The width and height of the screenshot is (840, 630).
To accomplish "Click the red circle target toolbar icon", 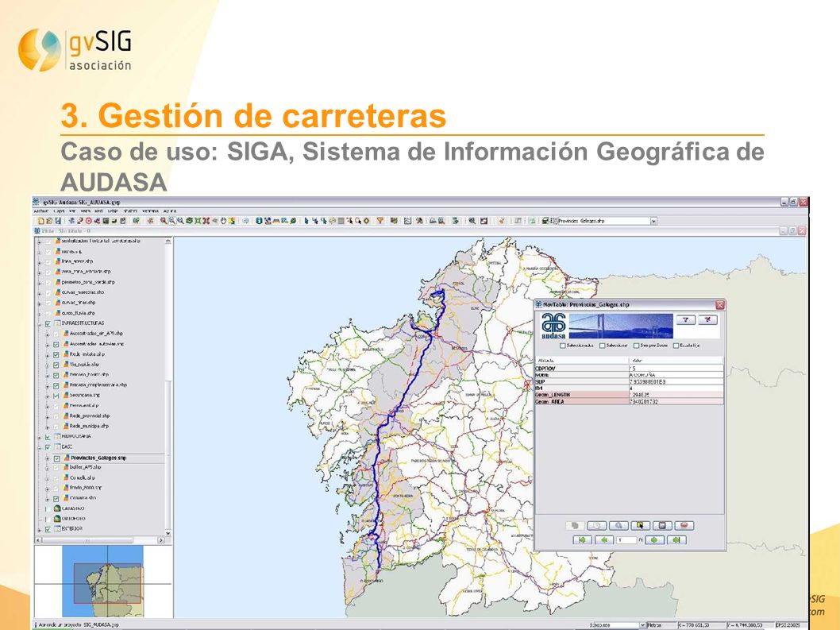I will tap(89, 220).
